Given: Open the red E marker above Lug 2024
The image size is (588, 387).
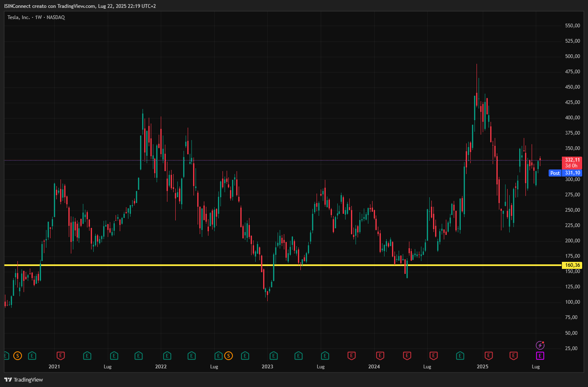Looking at the screenshot, I should click(433, 356).
